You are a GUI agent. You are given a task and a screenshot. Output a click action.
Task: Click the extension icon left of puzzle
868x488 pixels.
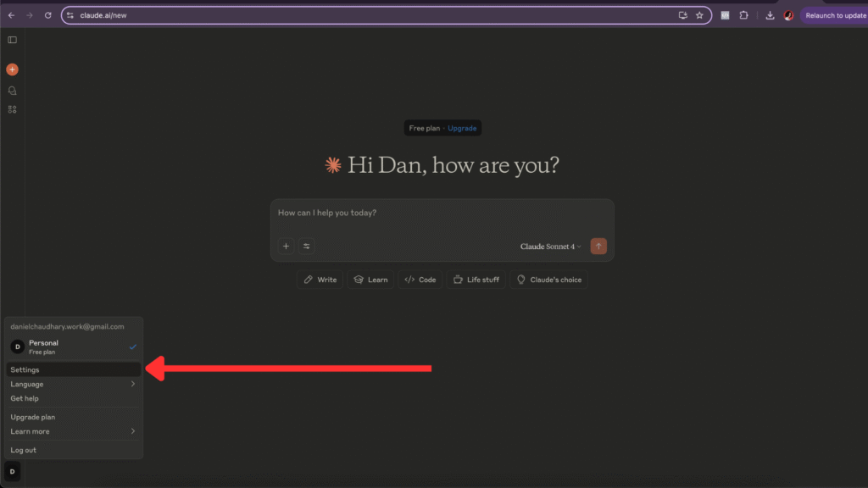coord(726,15)
